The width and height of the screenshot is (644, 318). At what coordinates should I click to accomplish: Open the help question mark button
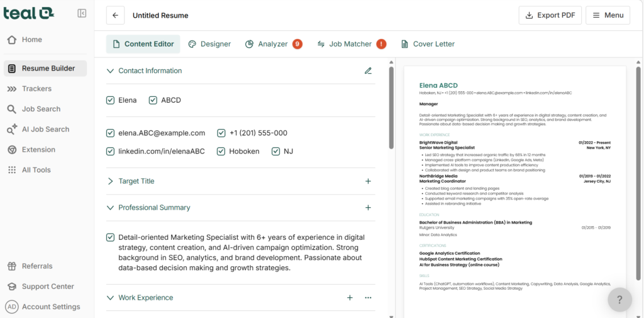click(x=619, y=300)
